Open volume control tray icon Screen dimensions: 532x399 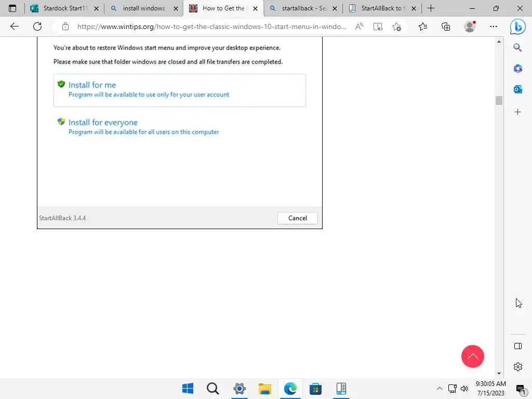[x=464, y=389]
